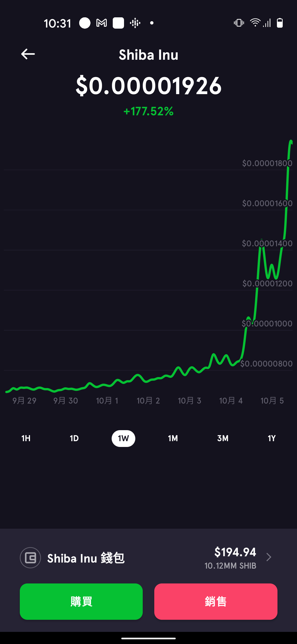Tap the back arrow icon
297x644 pixels.
28,54
